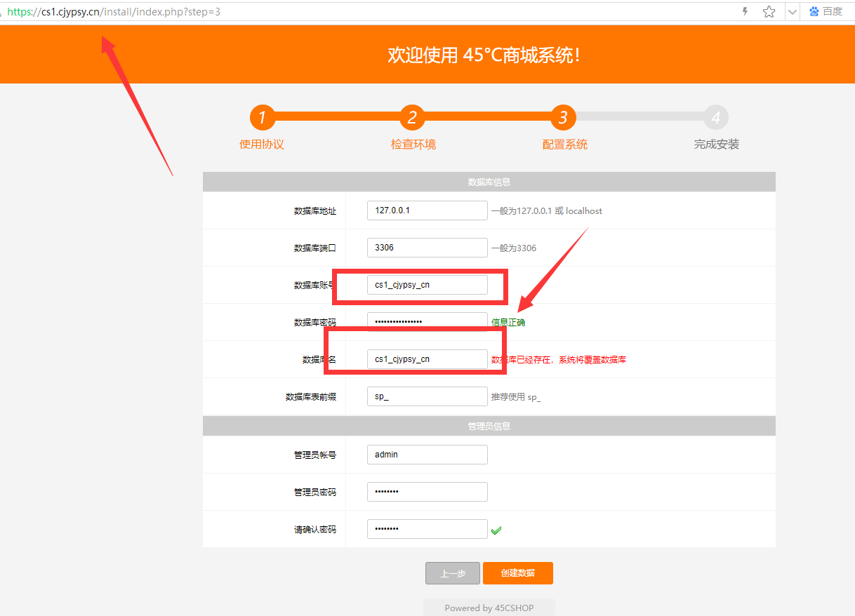Click the 上一步 button
The width and height of the screenshot is (855, 616).
(x=453, y=573)
